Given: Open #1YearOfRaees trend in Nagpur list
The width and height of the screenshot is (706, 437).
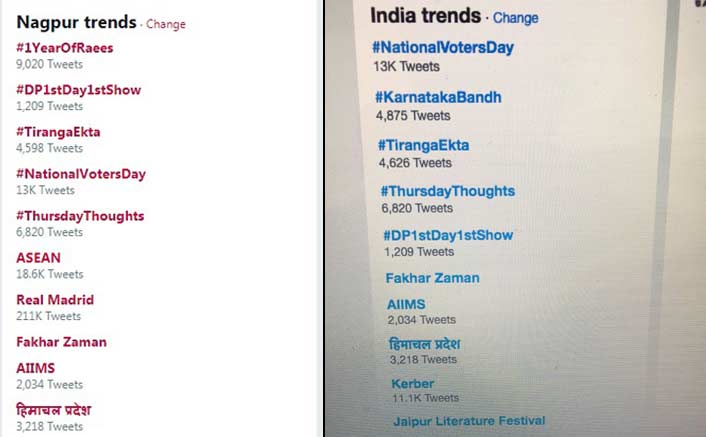Looking at the screenshot, I should click(64, 48).
